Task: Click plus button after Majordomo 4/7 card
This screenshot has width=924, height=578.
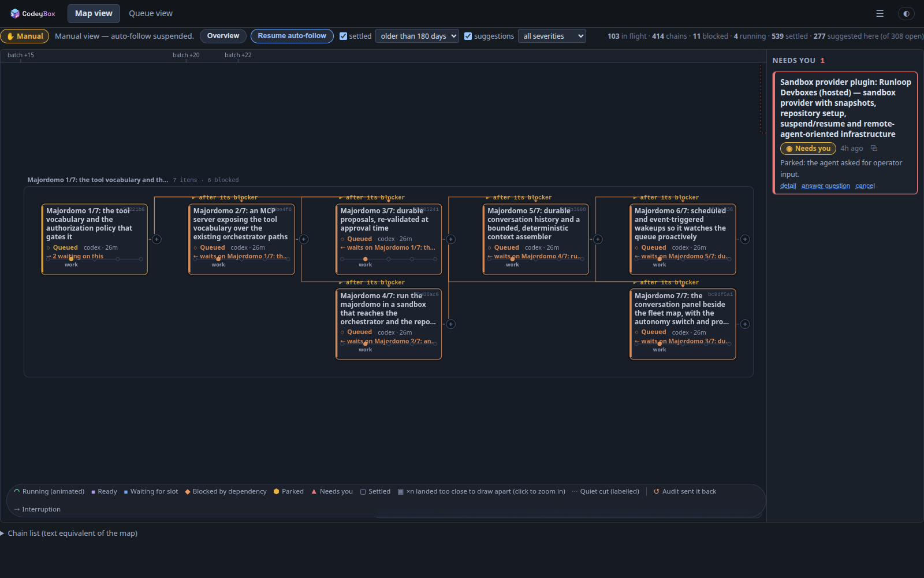Action: 451,324
